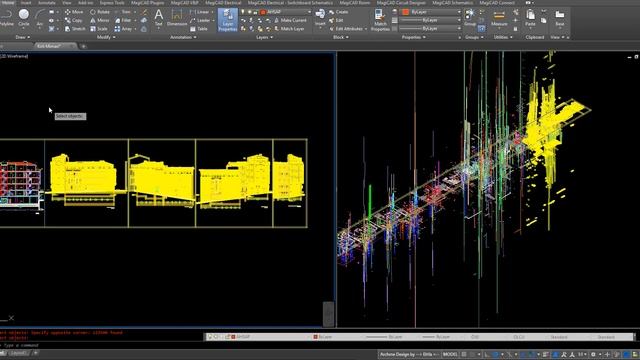Click the Scale tool
Screen dimensions: 640x360
[99, 29]
